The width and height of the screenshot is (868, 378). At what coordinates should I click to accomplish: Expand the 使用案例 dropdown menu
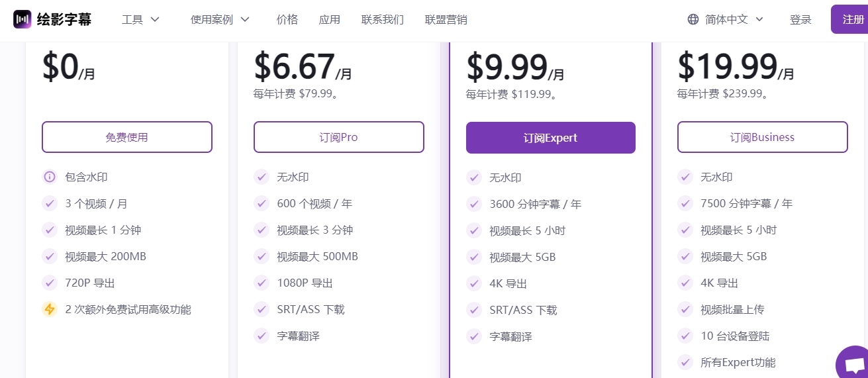tap(220, 19)
